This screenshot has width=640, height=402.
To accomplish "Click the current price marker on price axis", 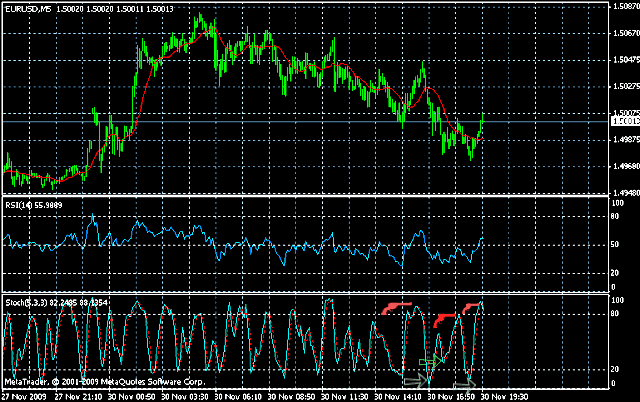I will coord(622,121).
